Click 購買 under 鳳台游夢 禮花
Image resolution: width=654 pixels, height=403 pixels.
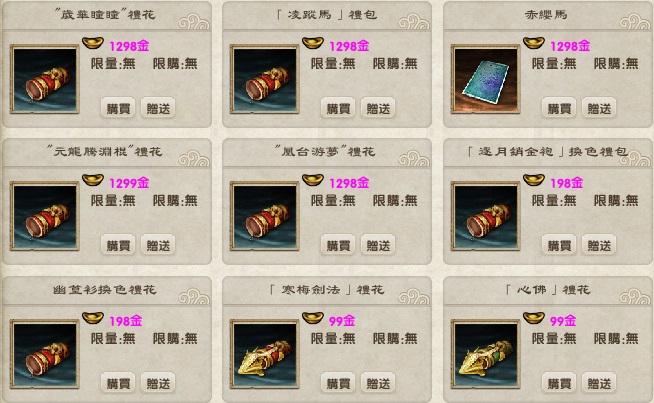click(x=338, y=245)
